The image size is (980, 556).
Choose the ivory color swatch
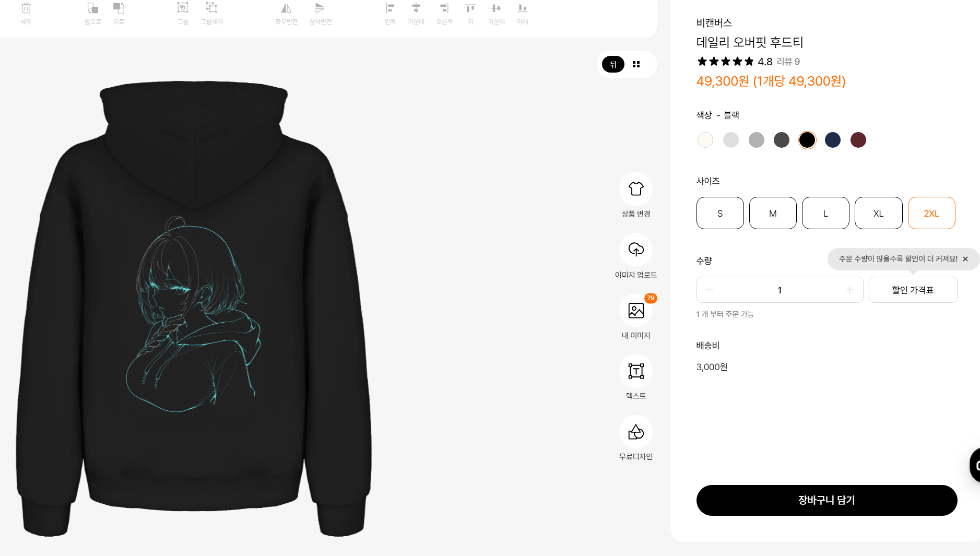(x=705, y=140)
